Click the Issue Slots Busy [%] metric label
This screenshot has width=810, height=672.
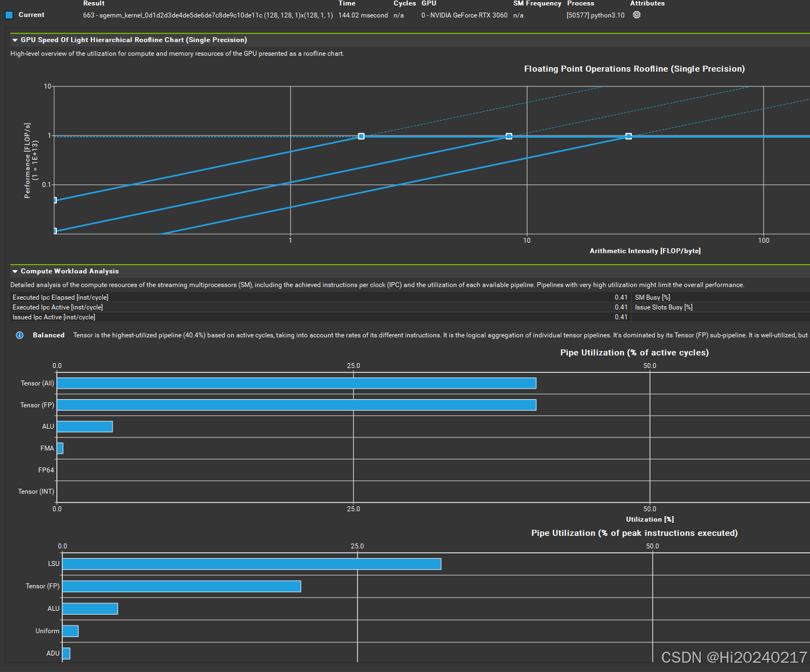[664, 307]
